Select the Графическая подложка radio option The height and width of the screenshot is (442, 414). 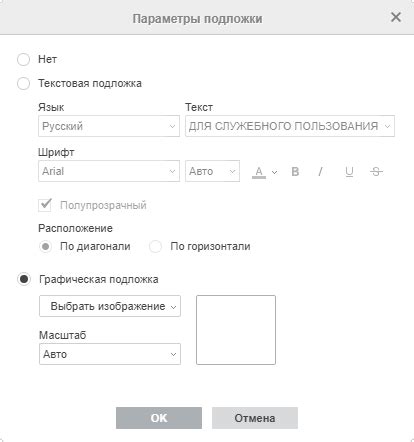(x=24, y=279)
